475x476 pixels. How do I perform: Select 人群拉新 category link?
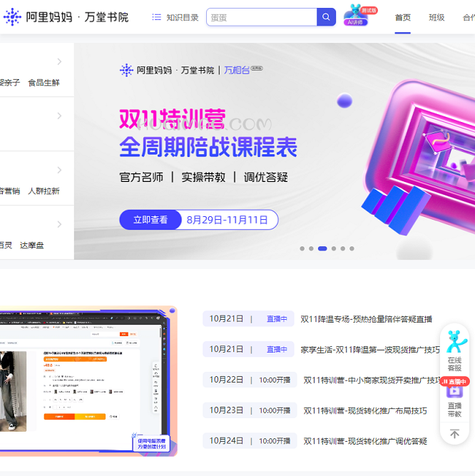(44, 191)
